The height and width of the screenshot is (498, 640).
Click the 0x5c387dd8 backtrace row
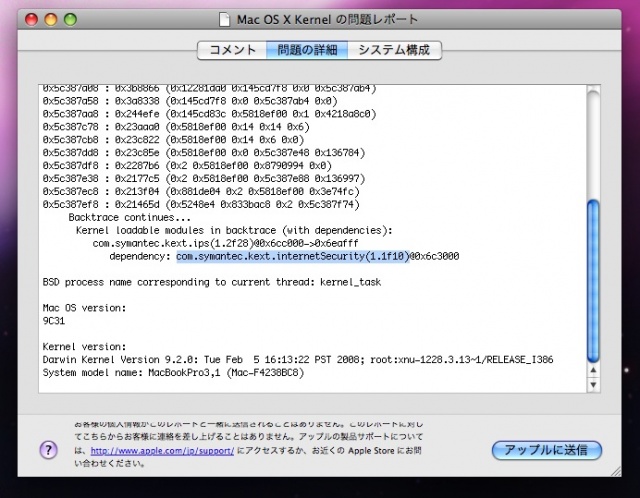tap(204, 153)
